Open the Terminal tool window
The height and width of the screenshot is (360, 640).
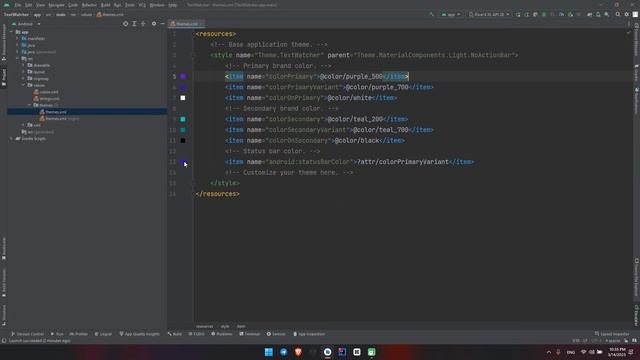250,334
